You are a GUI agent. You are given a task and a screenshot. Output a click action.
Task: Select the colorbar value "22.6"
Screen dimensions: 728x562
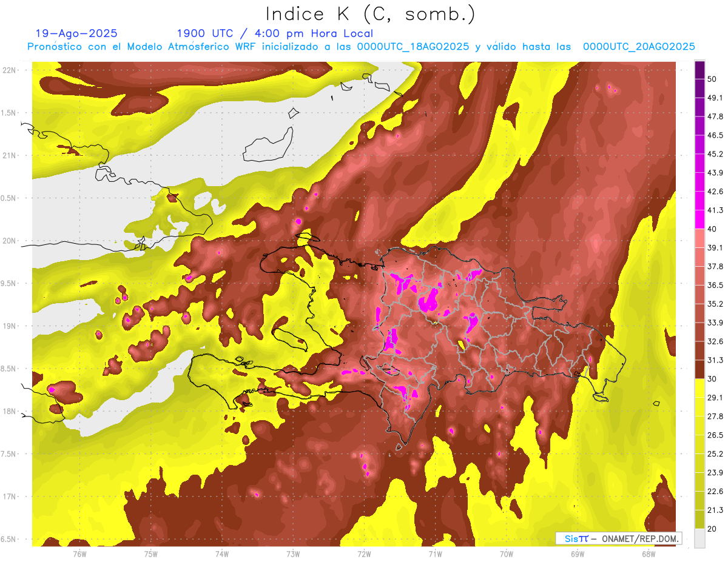tap(715, 492)
